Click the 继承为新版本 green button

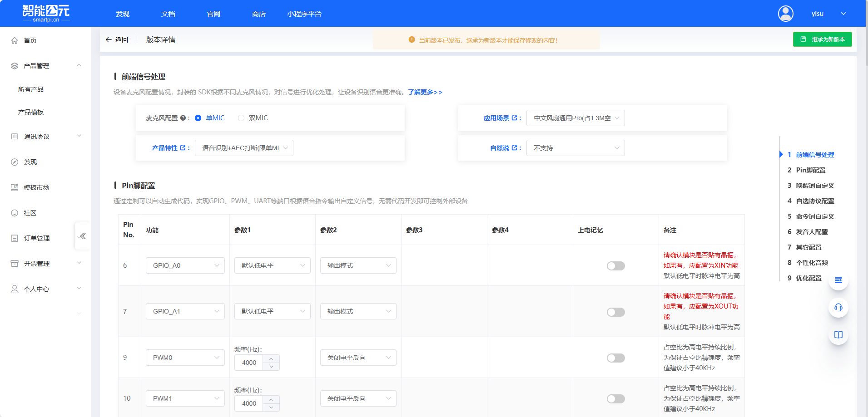pyautogui.click(x=822, y=39)
